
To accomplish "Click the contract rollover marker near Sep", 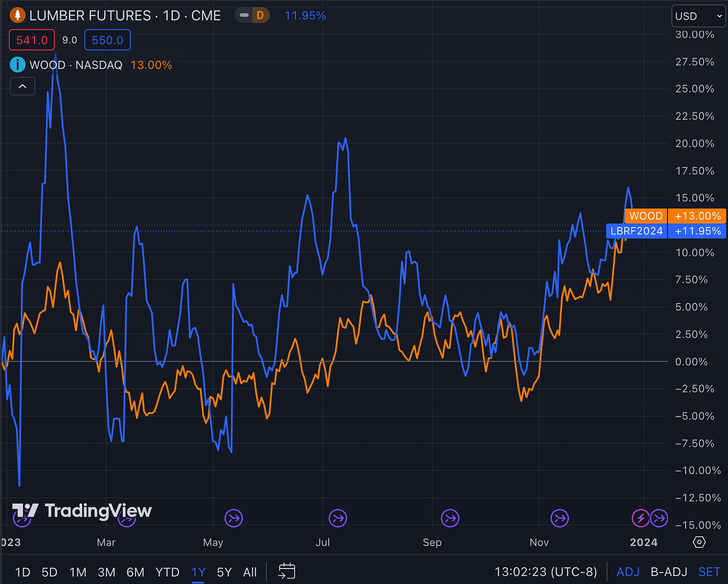I will 450,518.
